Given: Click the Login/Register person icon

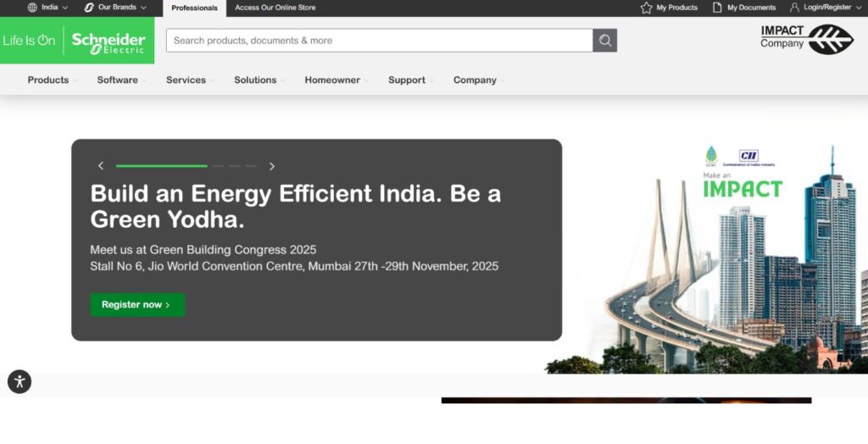Looking at the screenshot, I should click(794, 8).
